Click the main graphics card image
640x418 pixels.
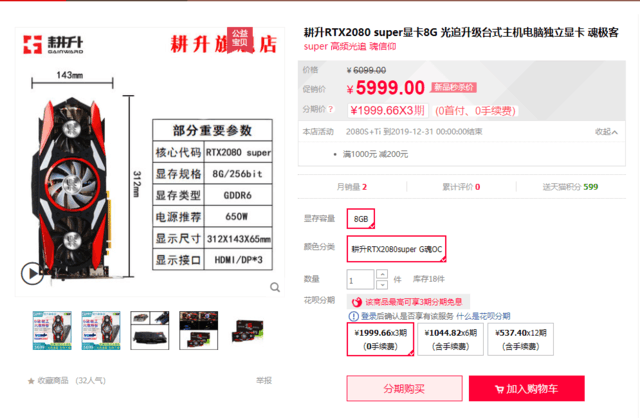coord(71,188)
